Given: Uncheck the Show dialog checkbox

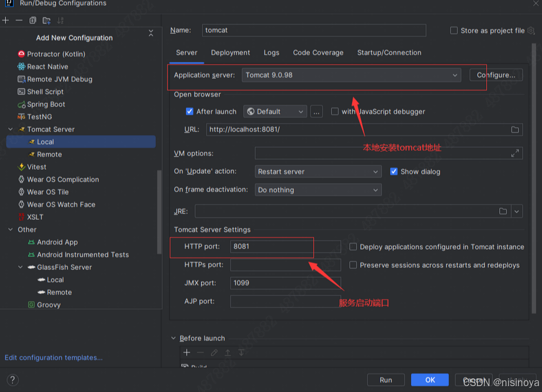Looking at the screenshot, I should click(394, 172).
